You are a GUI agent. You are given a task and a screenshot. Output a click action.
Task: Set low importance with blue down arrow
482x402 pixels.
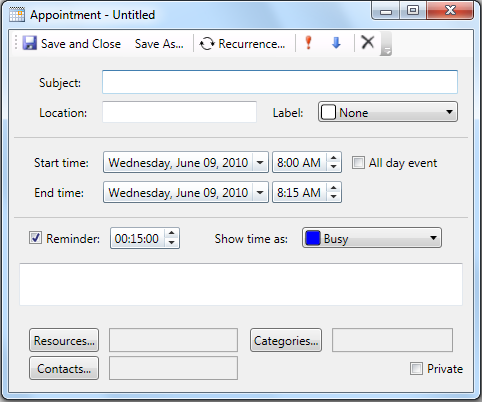coord(336,43)
